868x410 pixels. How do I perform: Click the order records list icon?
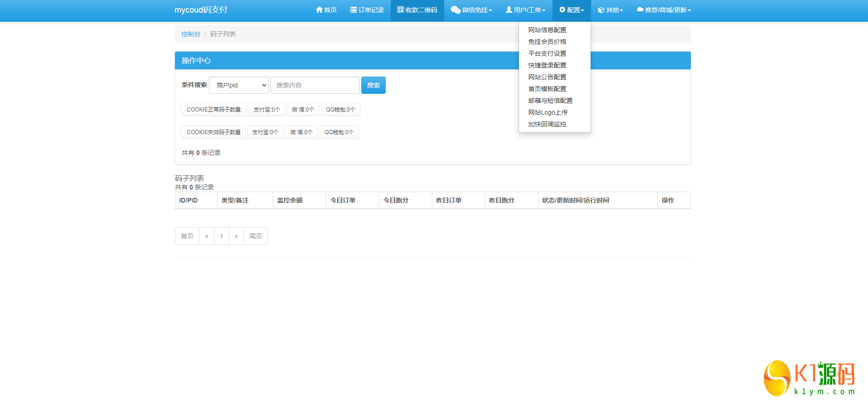click(x=353, y=10)
